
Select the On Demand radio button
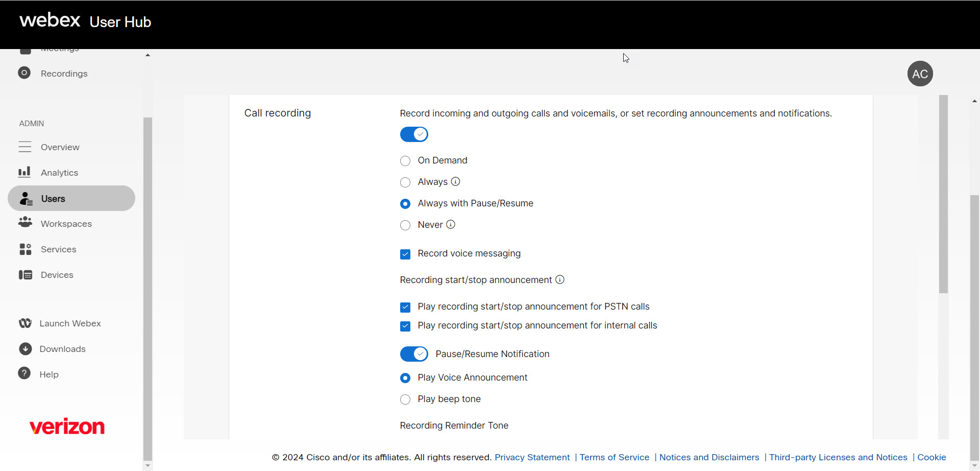coord(405,161)
